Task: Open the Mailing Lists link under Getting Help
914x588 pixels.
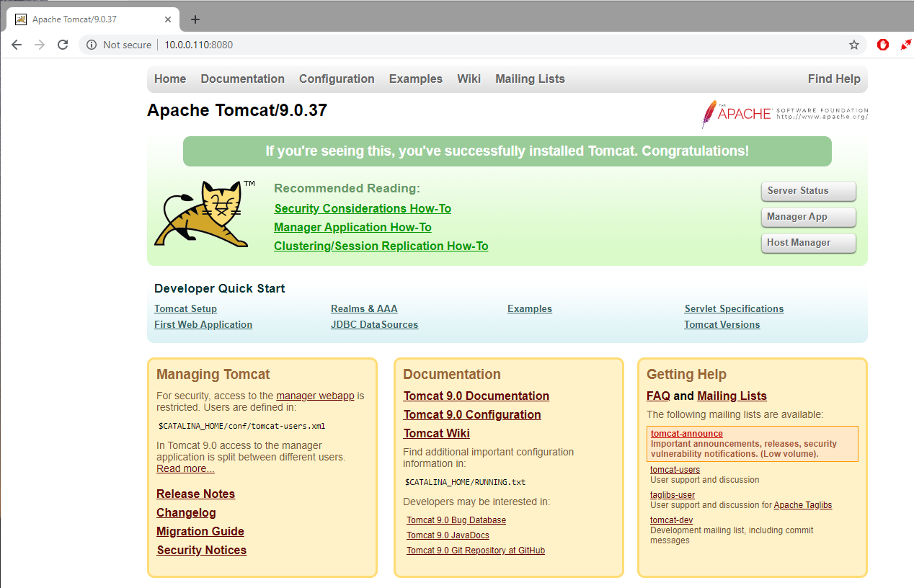Action: pyautogui.click(x=732, y=396)
